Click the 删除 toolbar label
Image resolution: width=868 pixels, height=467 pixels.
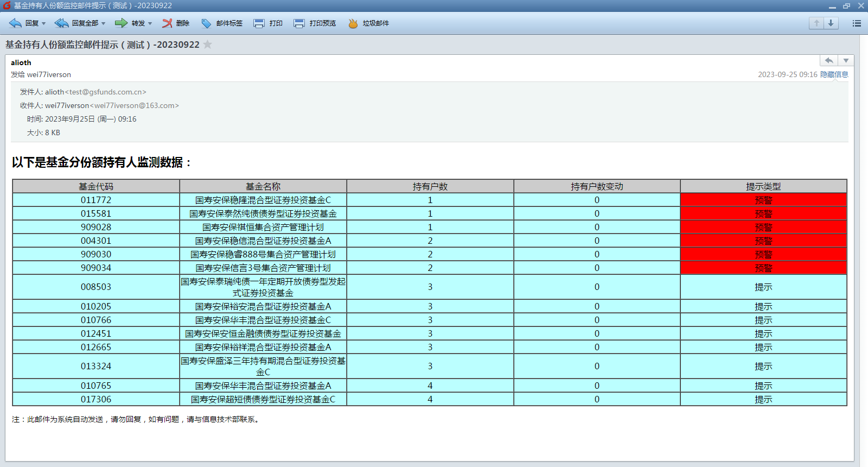(x=183, y=23)
